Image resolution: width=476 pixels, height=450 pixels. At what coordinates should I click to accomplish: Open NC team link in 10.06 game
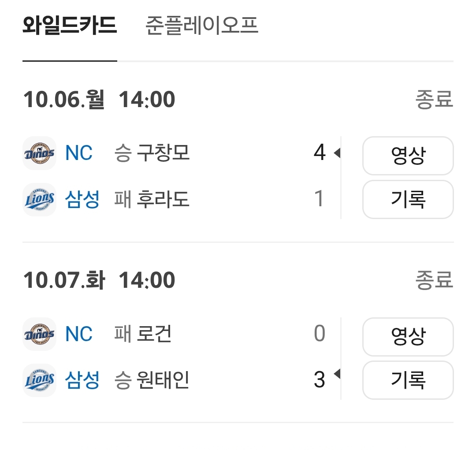[79, 153]
